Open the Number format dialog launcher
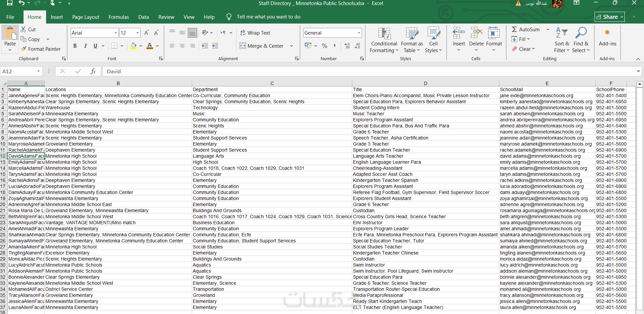Screen dimensions: 644x314 (x=362, y=58)
